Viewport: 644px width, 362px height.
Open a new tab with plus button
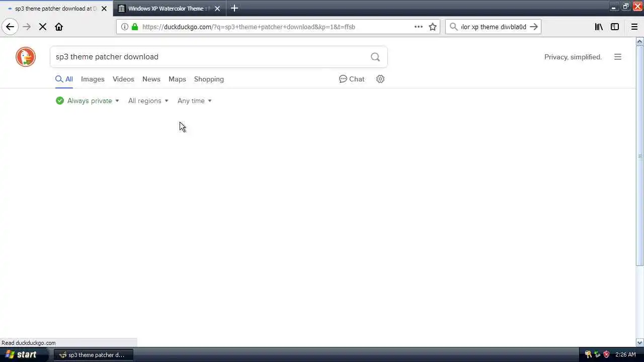[x=234, y=8]
